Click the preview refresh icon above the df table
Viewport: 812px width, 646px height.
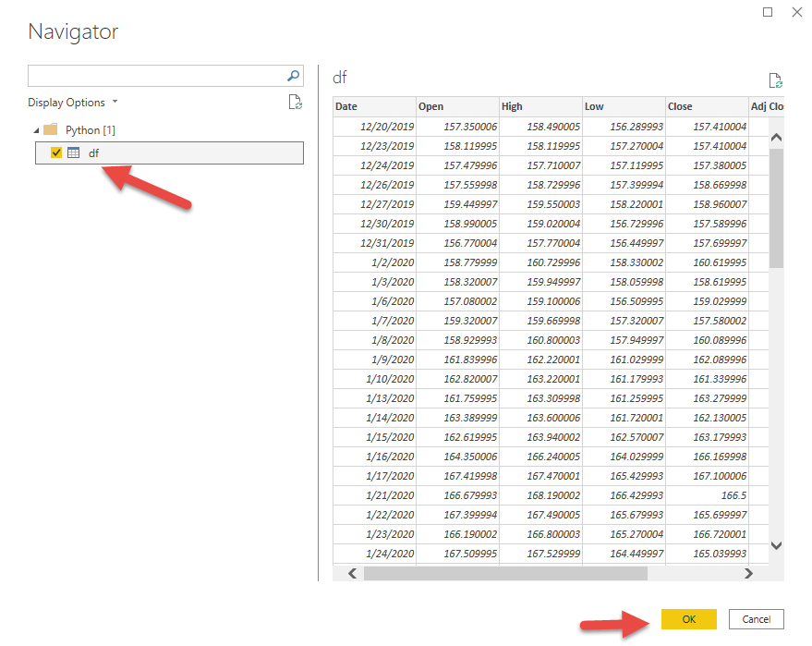[x=775, y=80]
